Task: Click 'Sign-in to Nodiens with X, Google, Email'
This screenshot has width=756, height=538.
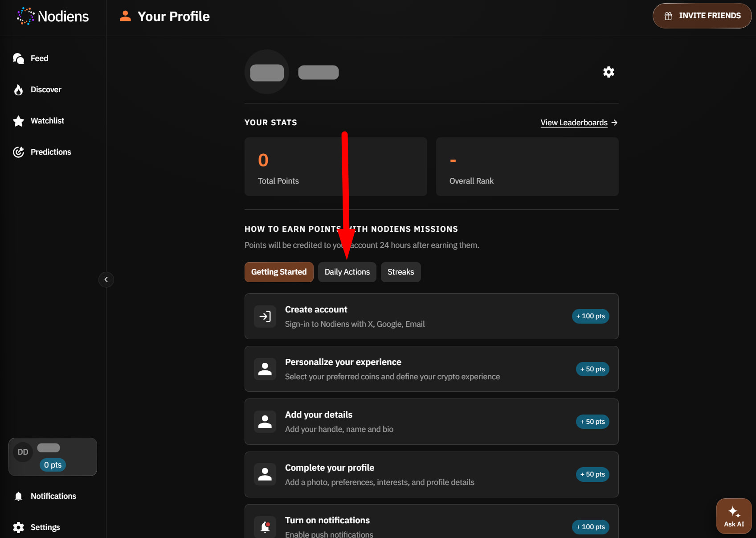Action: pos(355,324)
